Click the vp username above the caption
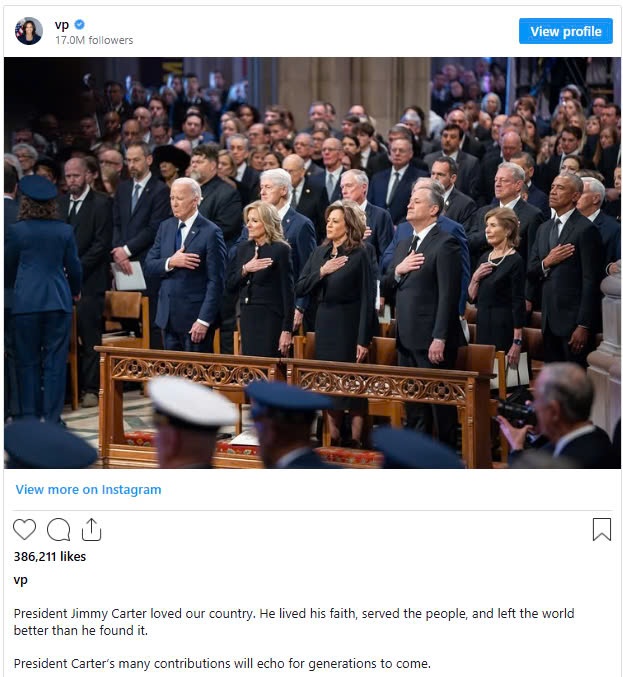Viewport: 623px width, 677px height. [x=20, y=580]
